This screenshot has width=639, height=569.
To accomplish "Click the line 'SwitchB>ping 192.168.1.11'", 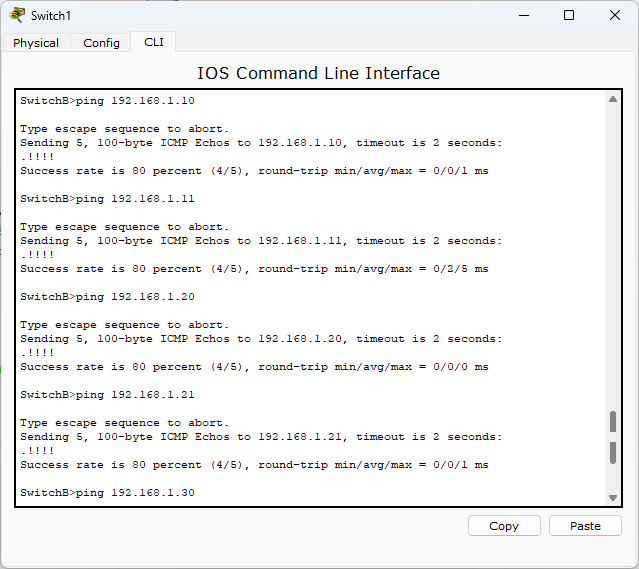I will coord(108,199).
